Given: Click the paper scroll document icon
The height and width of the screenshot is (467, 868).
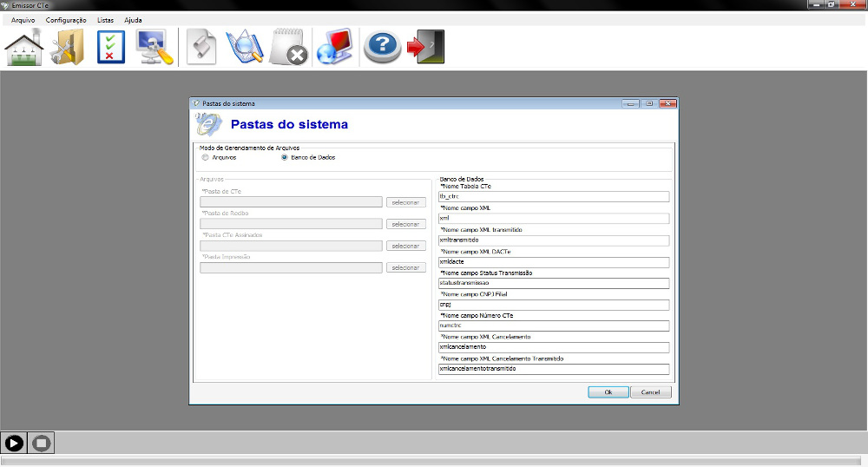Looking at the screenshot, I should 202,47.
